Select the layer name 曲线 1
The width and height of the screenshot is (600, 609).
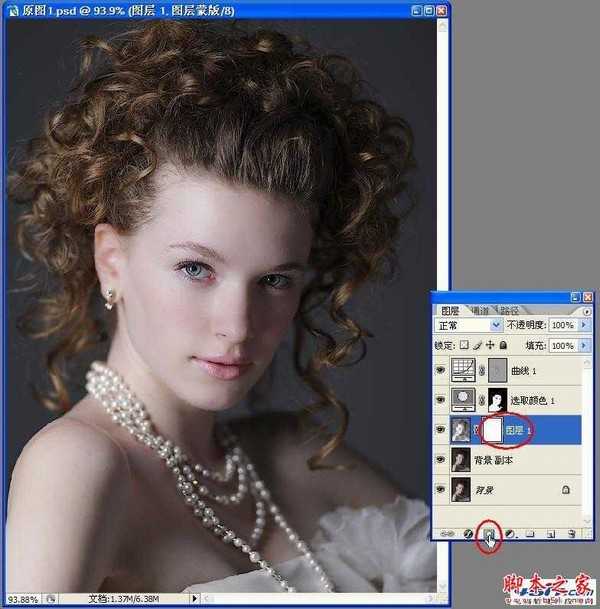pos(523,371)
